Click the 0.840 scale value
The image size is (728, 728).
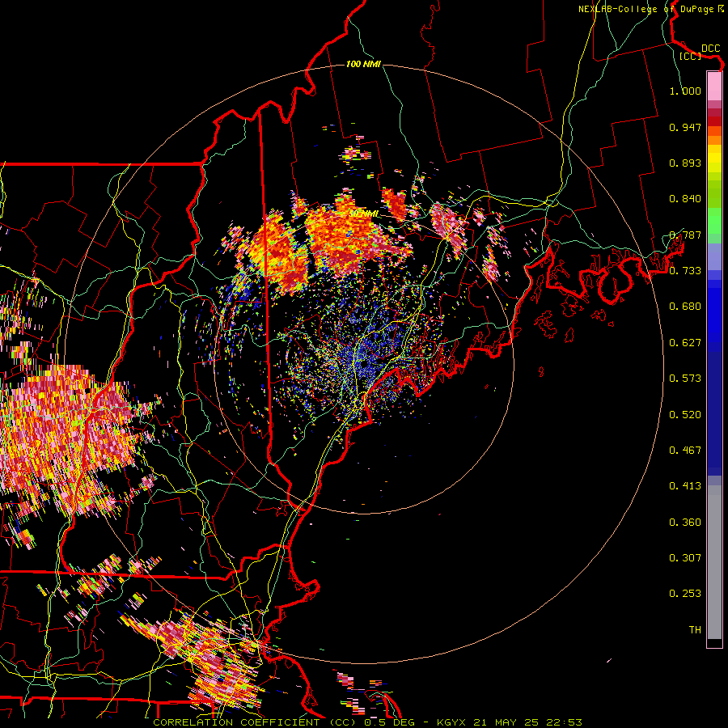click(x=685, y=199)
